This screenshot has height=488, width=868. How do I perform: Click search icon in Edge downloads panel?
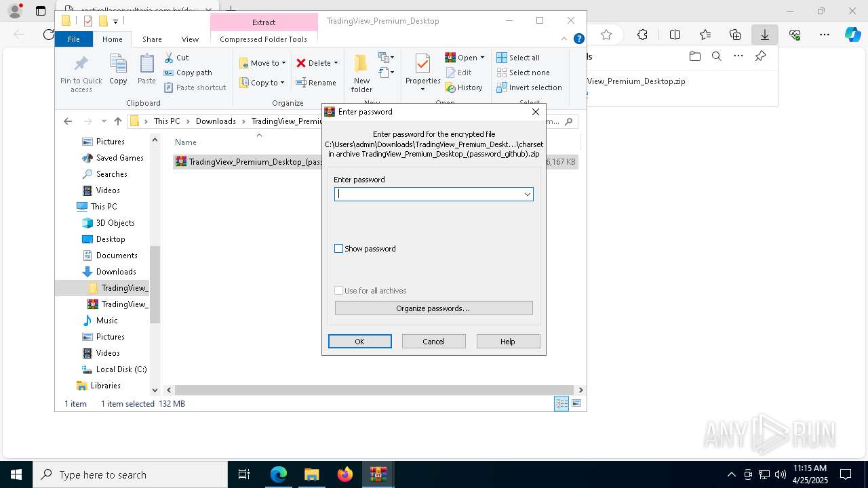tap(716, 56)
